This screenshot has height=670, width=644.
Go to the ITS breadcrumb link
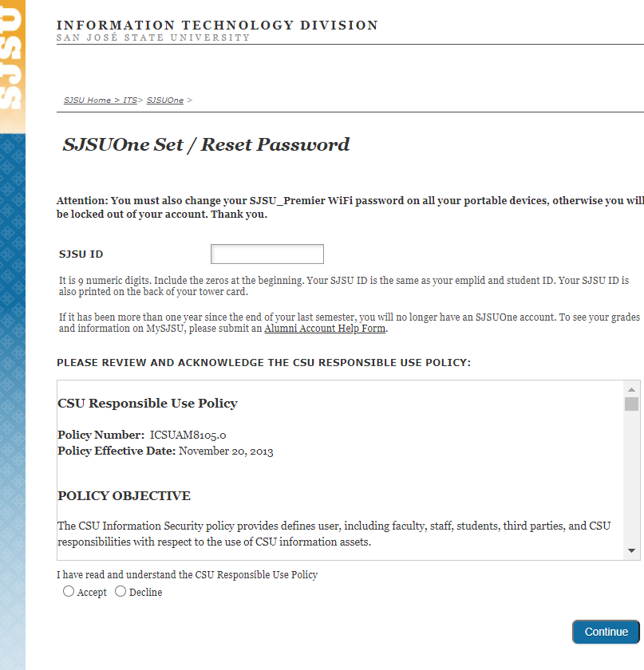tap(130, 100)
